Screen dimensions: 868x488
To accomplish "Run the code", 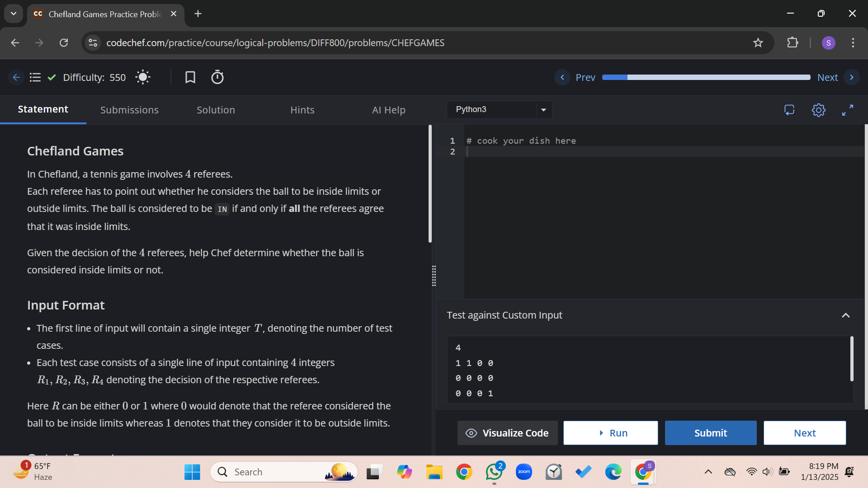I will click(x=610, y=432).
